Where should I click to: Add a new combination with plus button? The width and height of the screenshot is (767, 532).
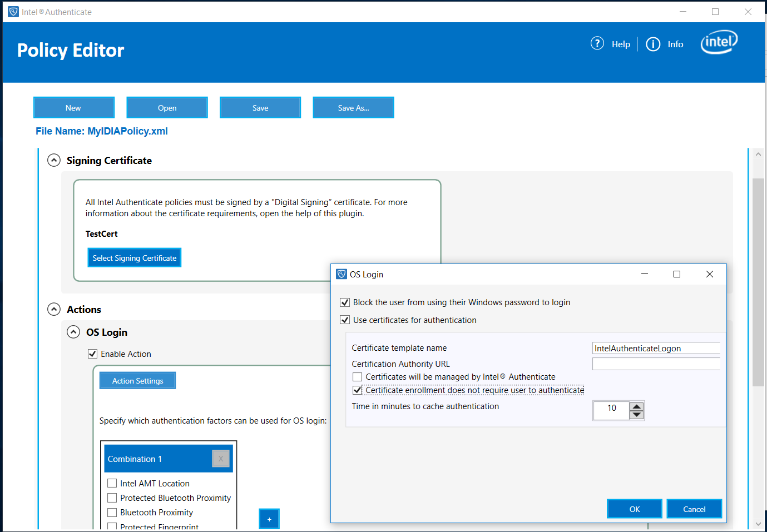pyautogui.click(x=269, y=519)
